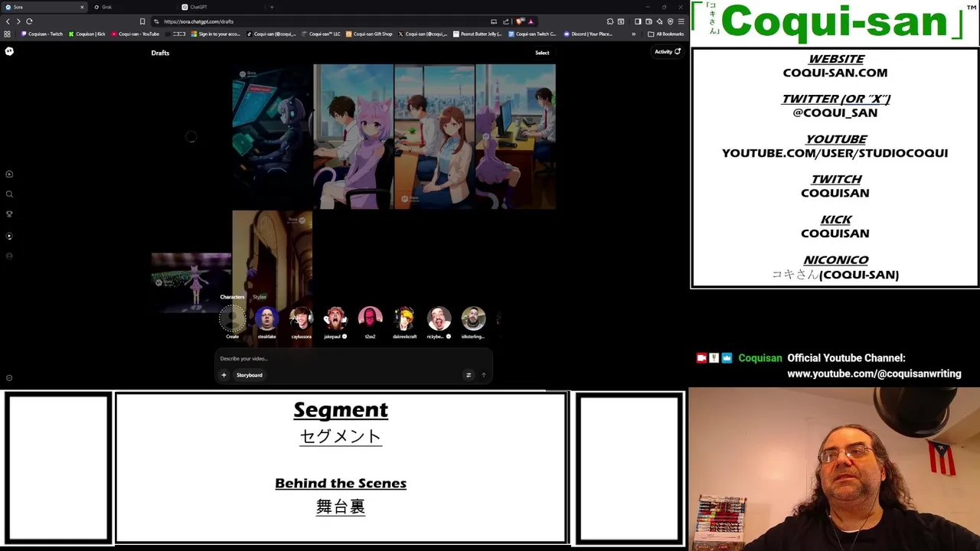Open the Coquisan | Kick bookmark
This screenshot has width=980, height=551.
[x=87, y=34]
